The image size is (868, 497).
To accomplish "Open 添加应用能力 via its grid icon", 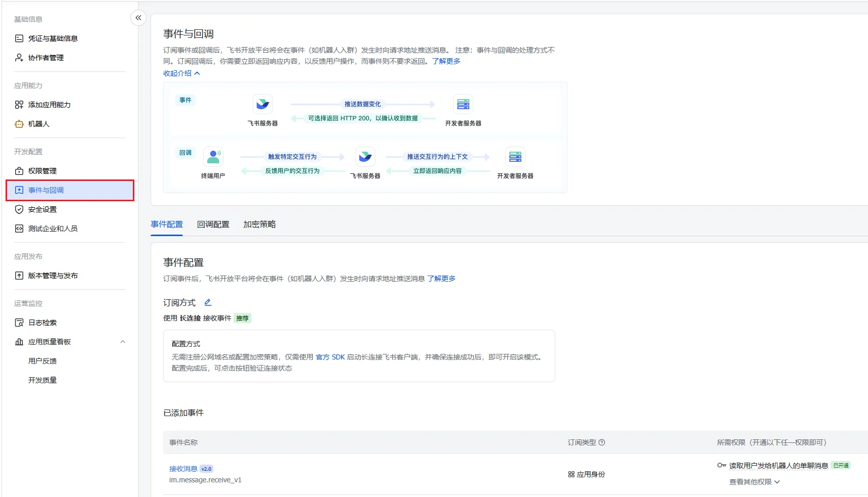I will (x=19, y=105).
